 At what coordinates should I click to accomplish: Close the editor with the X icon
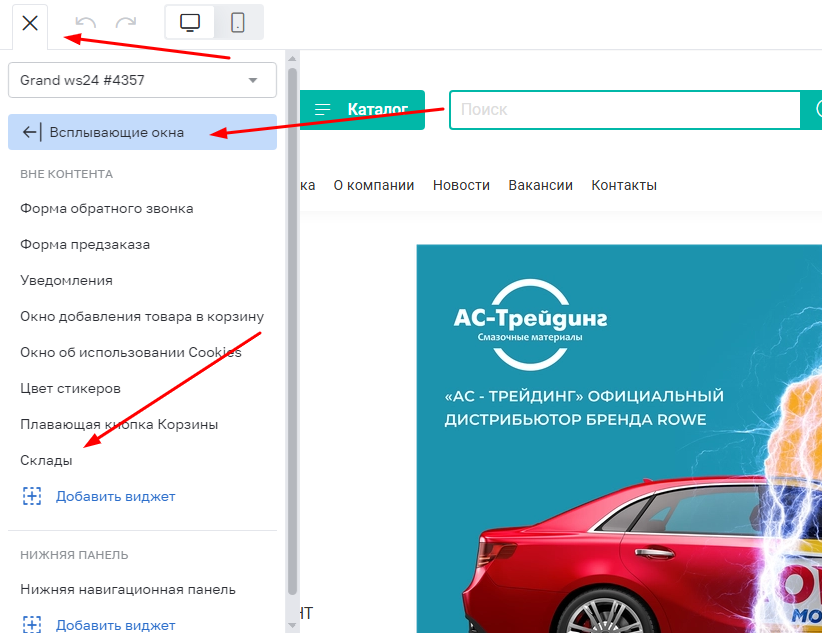point(30,23)
